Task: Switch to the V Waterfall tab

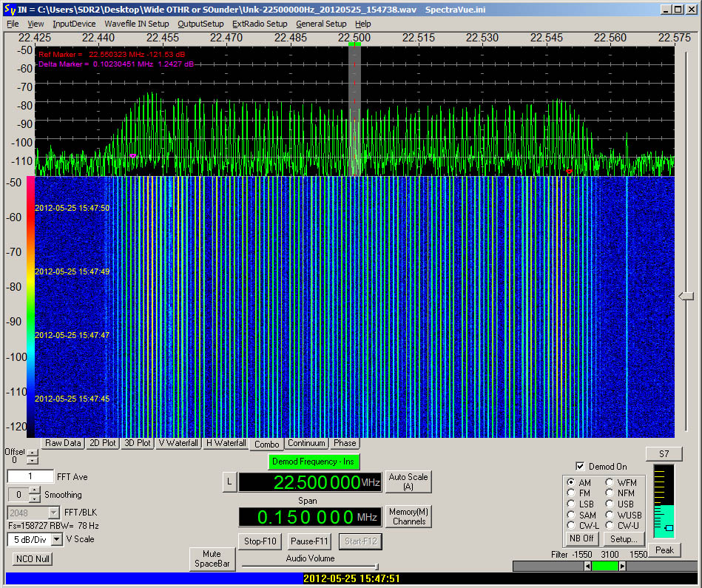Action: (178, 443)
